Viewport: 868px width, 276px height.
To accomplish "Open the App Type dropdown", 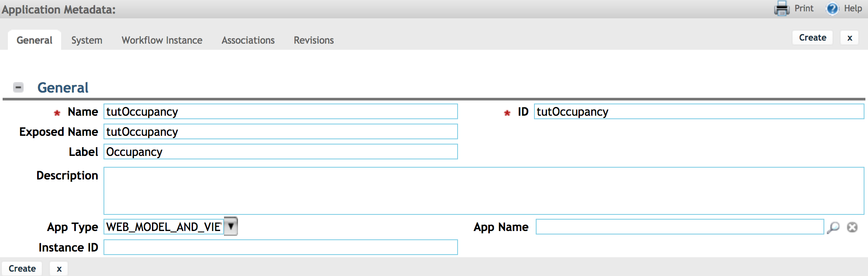I will click(x=231, y=226).
